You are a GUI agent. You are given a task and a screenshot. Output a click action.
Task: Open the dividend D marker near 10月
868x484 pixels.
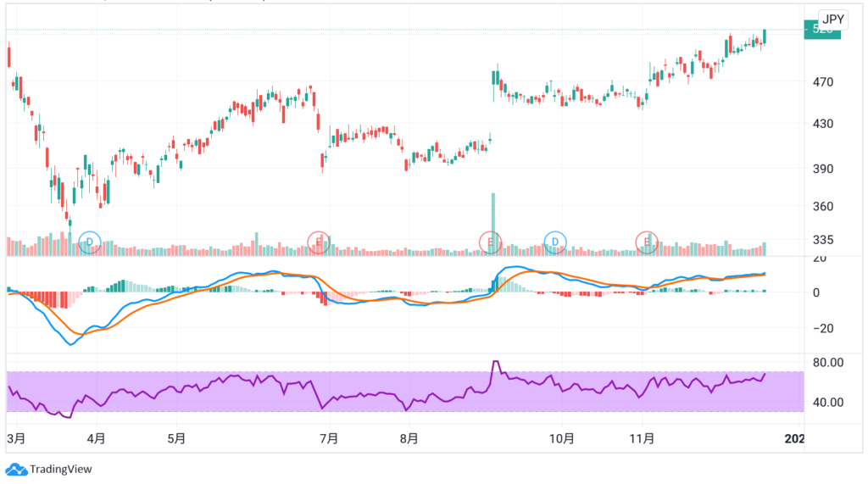pyautogui.click(x=555, y=242)
